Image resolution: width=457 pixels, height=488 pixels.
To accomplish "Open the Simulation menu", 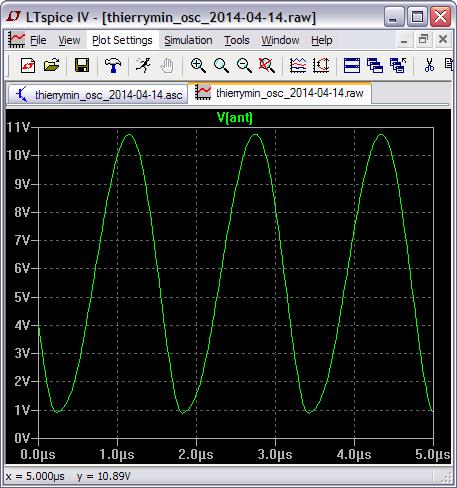I will (188, 40).
